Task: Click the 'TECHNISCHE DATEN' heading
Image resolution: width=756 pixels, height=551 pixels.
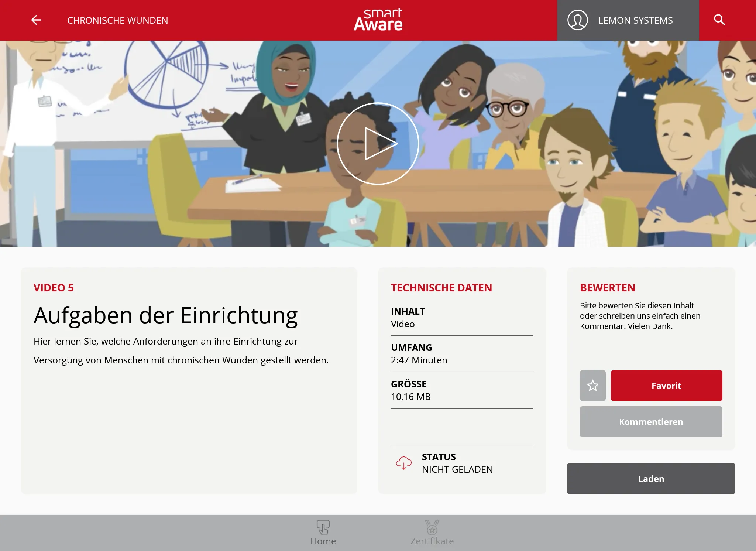Action: pyautogui.click(x=441, y=288)
